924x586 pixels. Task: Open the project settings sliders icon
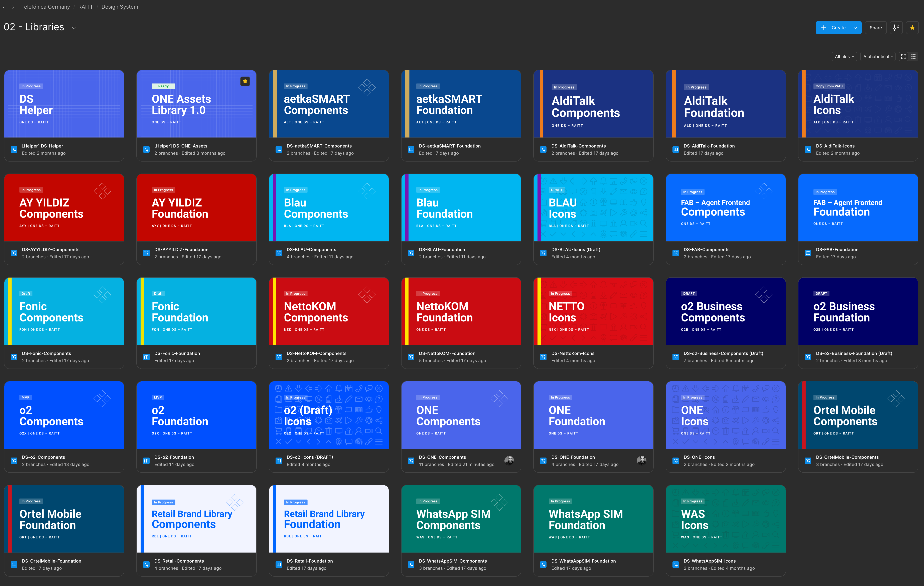896,28
